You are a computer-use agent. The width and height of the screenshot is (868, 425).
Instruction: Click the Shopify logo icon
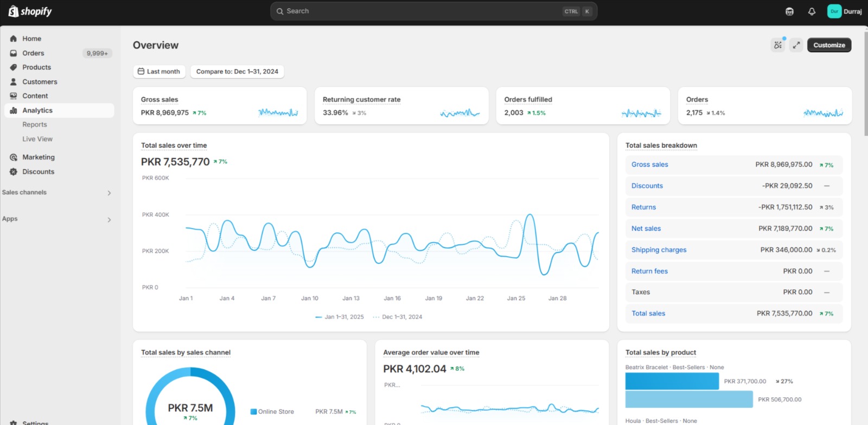(x=13, y=11)
